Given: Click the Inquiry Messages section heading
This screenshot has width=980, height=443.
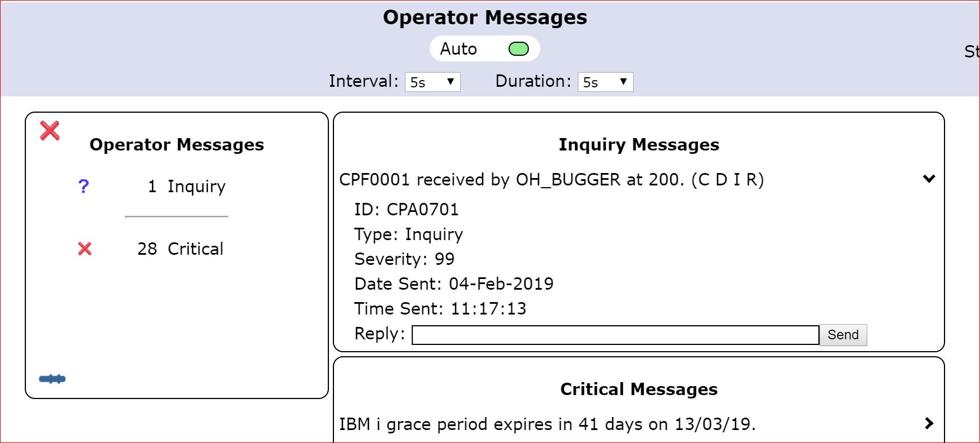Looking at the screenshot, I should (639, 145).
